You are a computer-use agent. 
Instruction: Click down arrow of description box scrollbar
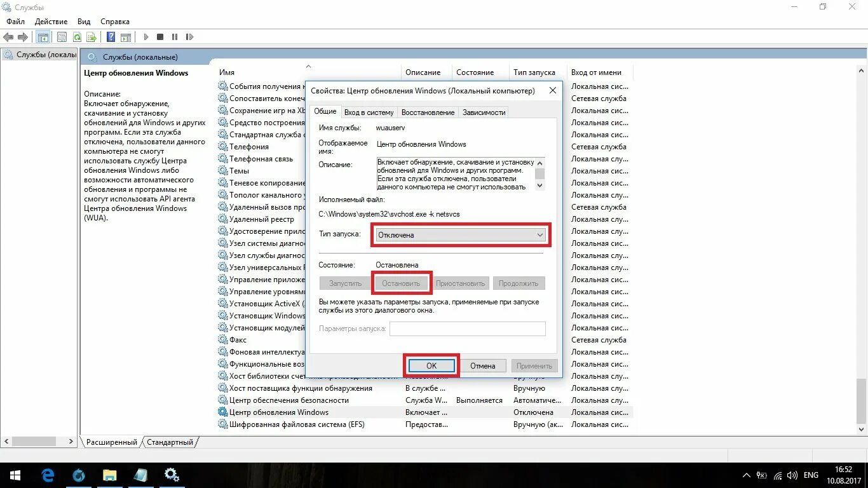click(539, 186)
